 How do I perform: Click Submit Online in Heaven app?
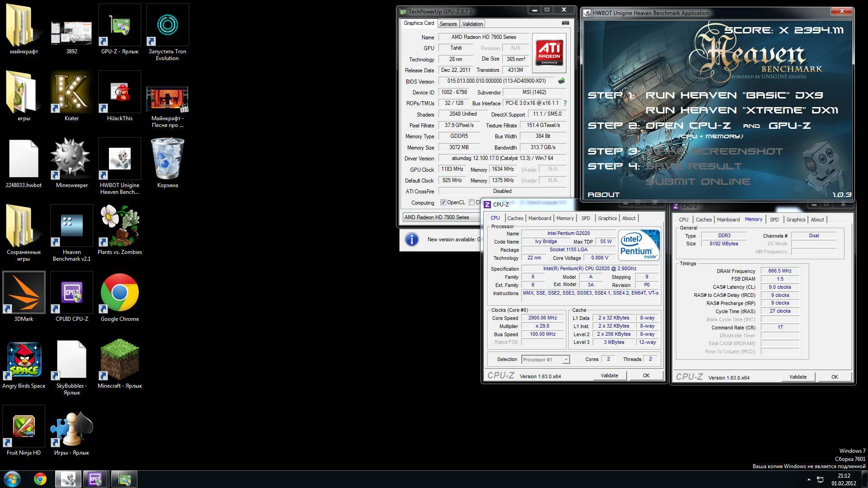[x=698, y=182]
